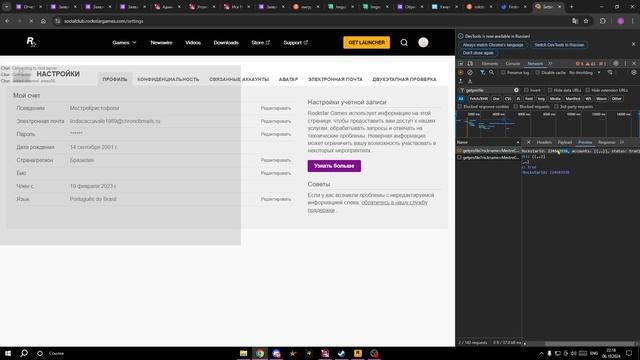Enable the Disable cache checkbox

coord(538,73)
